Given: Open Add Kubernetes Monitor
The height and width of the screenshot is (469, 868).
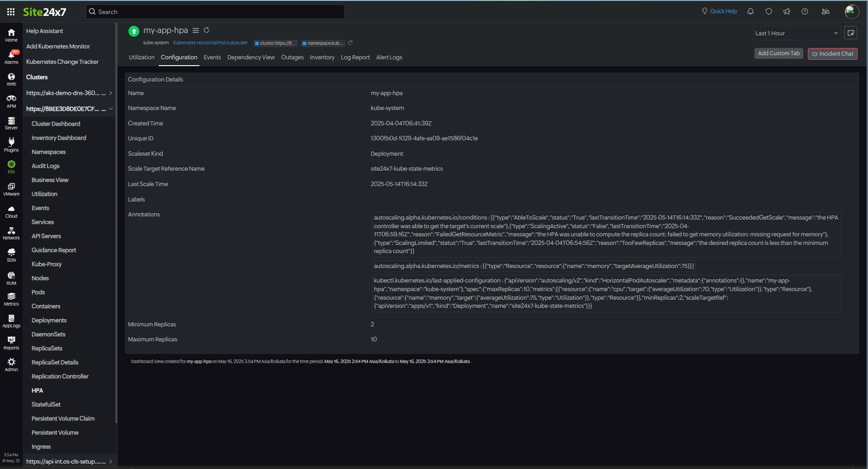Looking at the screenshot, I should point(58,46).
